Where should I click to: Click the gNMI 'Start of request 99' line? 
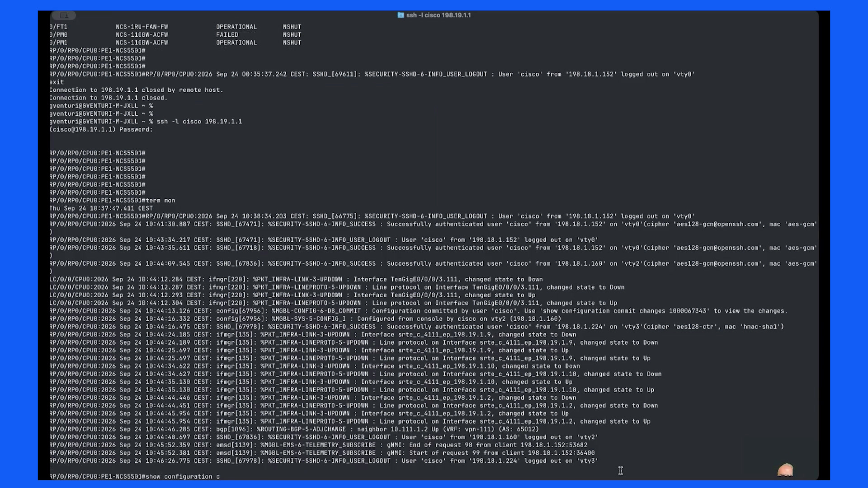[x=322, y=453]
